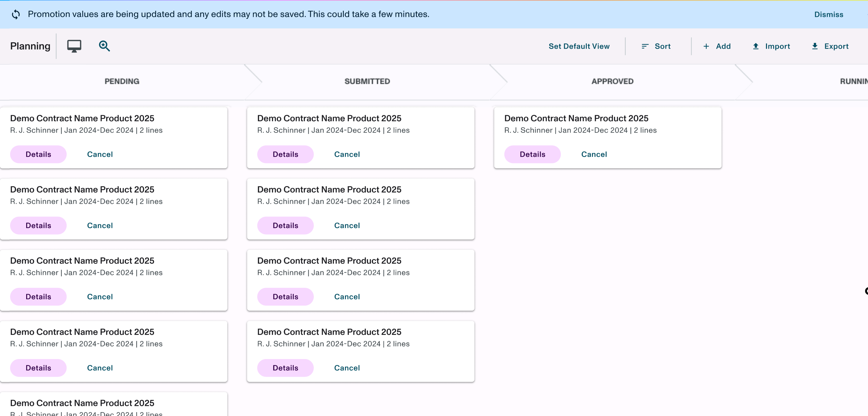Viewport: 868px width, 416px height.
Task: Select the PENDING stage tab
Action: click(x=122, y=81)
